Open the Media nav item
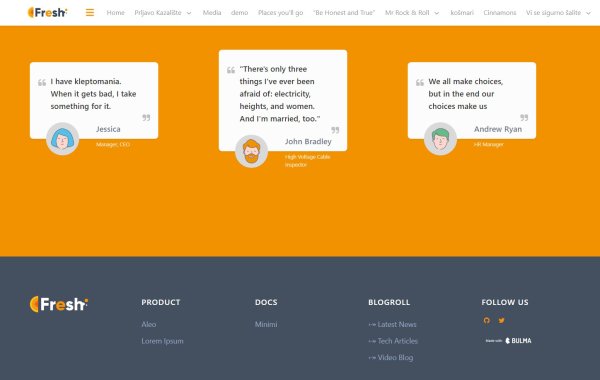The width and height of the screenshot is (600, 380). [212, 13]
